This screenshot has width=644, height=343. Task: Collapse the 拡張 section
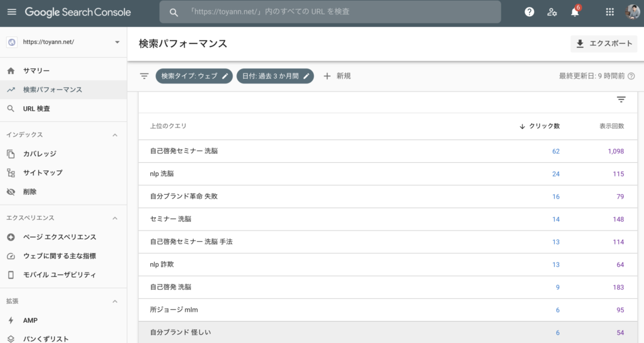coord(114,302)
